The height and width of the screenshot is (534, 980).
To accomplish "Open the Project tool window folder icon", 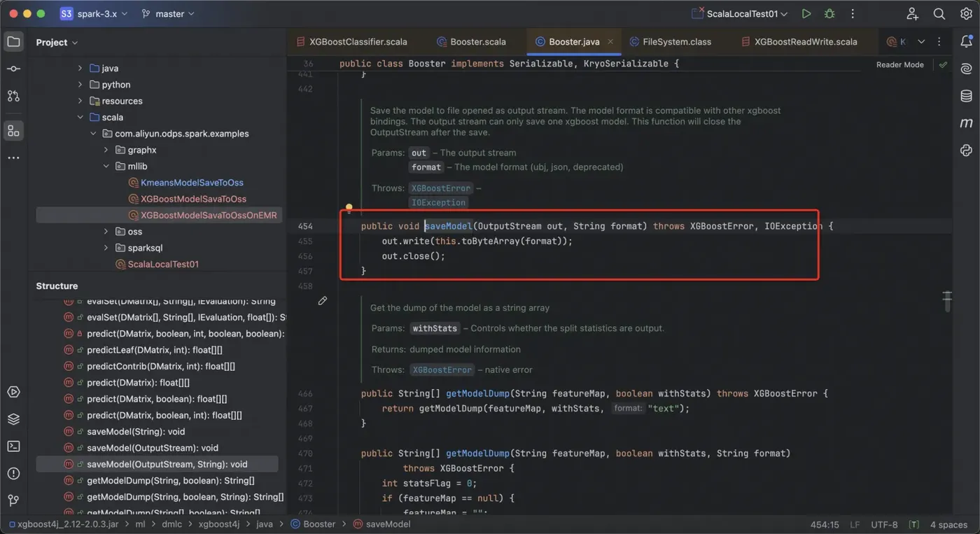I will click(x=13, y=42).
